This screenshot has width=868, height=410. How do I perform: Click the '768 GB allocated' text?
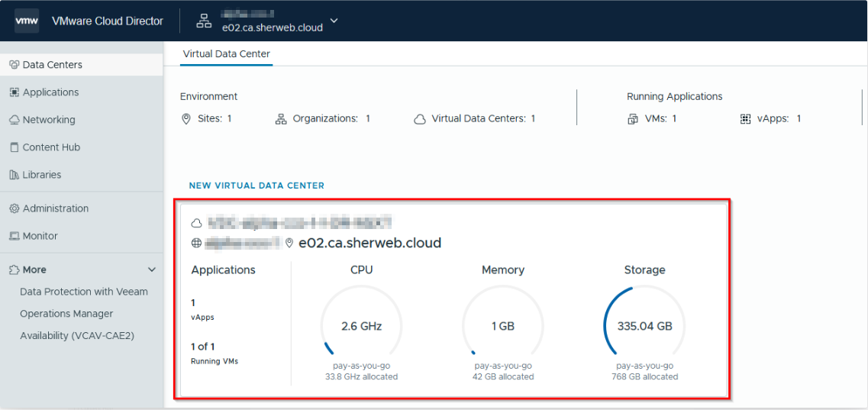pos(645,377)
